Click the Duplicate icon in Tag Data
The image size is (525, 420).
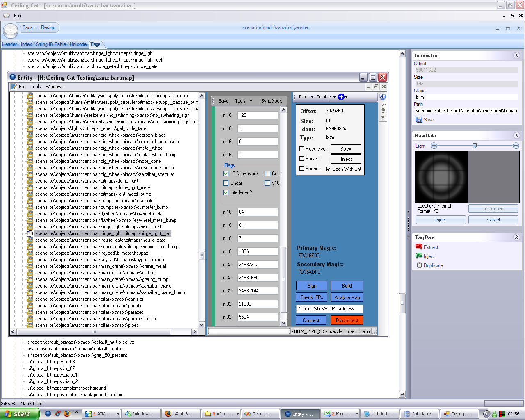pyautogui.click(x=419, y=265)
